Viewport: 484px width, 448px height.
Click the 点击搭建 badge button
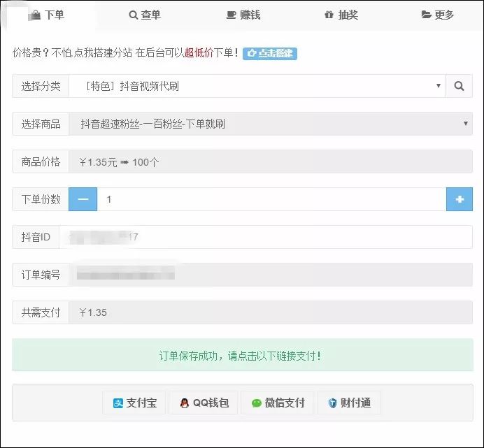coord(269,53)
